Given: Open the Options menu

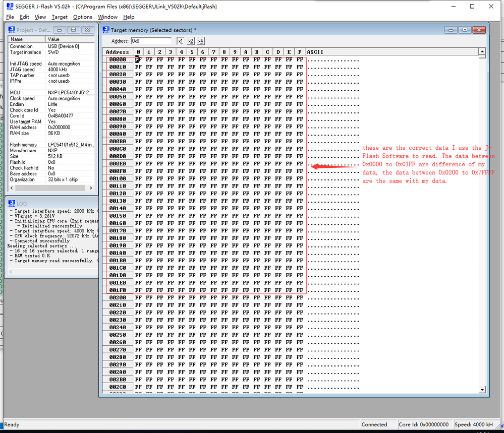Looking at the screenshot, I should (83, 17).
